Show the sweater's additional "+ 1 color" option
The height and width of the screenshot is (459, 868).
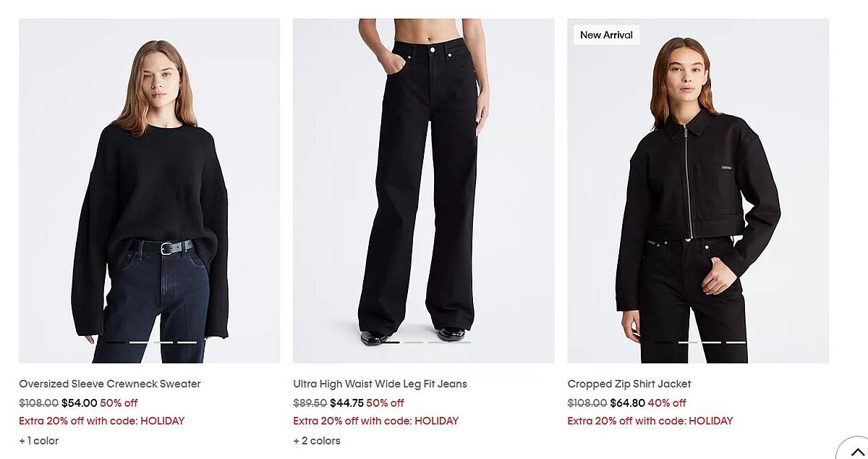pos(39,440)
